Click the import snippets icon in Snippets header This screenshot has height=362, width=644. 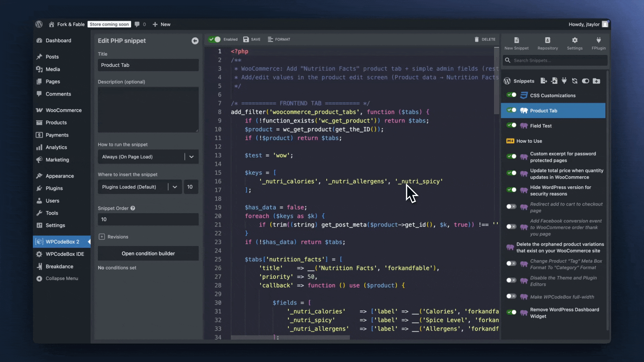click(554, 81)
